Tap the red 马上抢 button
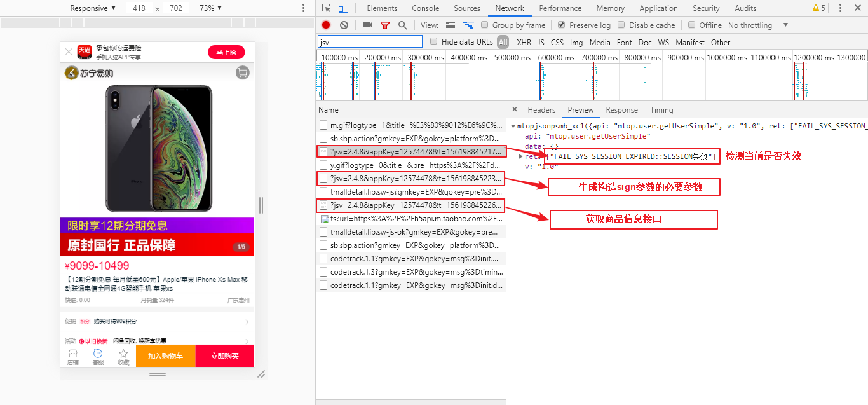The width and height of the screenshot is (868, 405). click(x=226, y=52)
